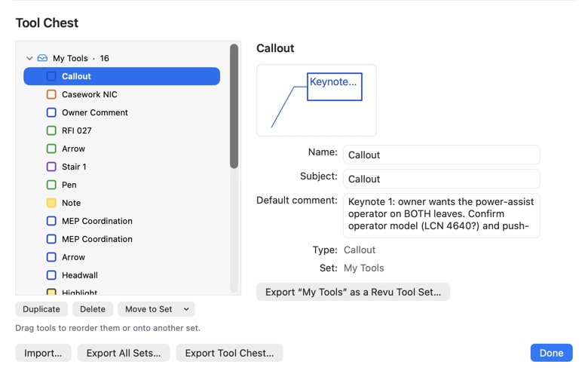Click the blue square icon beside Callout

tap(51, 76)
